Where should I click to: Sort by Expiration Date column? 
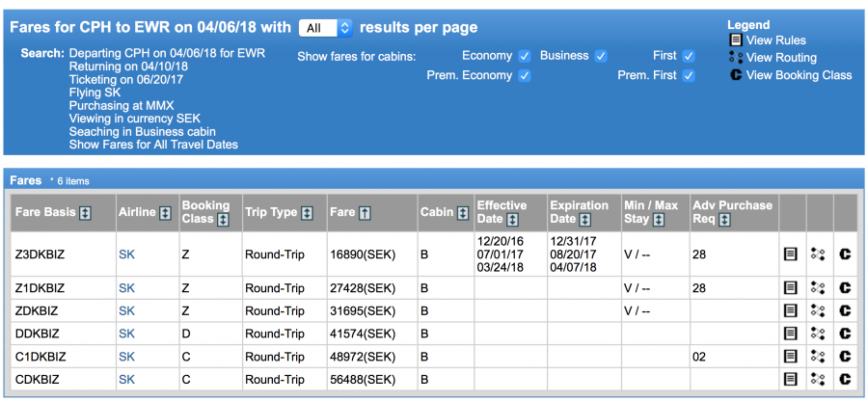[x=584, y=220]
